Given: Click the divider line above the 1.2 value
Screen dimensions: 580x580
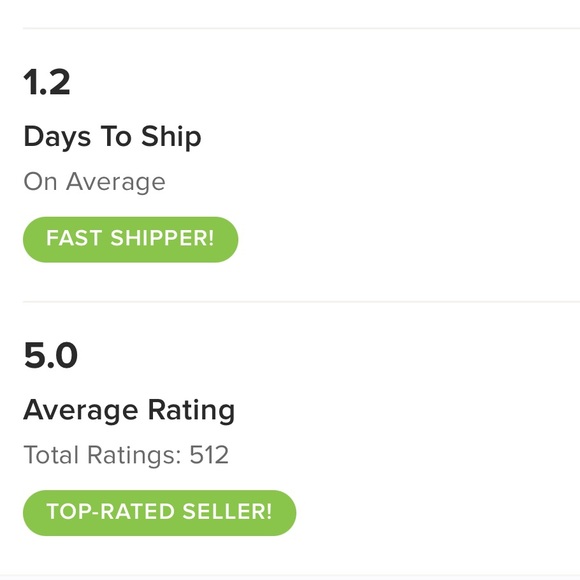Looking at the screenshot, I should (301, 28).
